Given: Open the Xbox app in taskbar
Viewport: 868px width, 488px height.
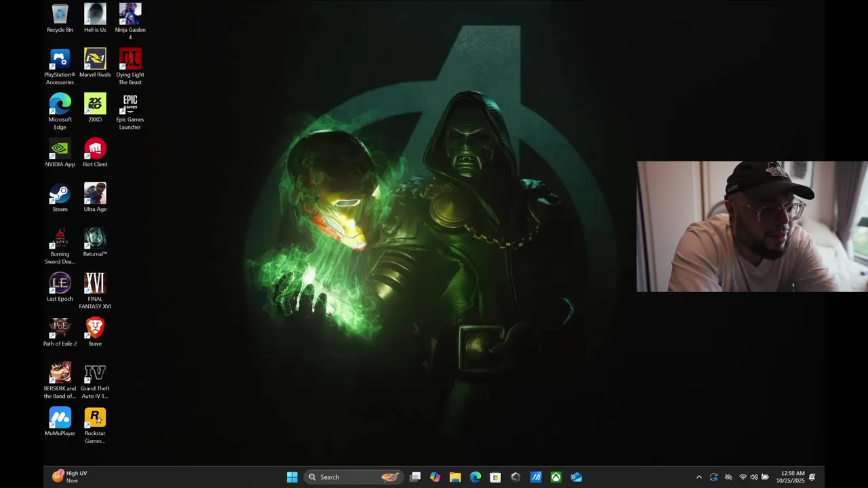Looking at the screenshot, I should coord(555,477).
